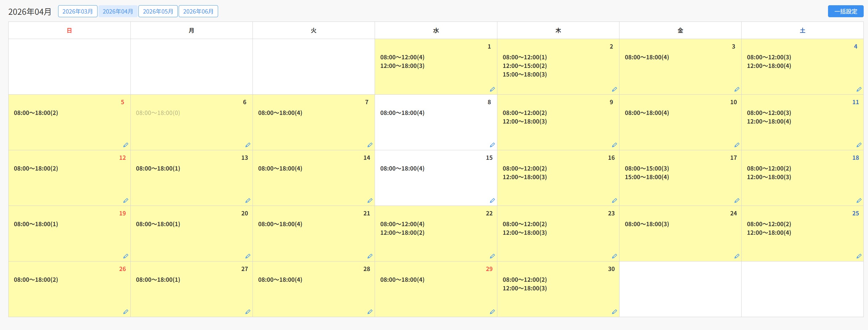This screenshot has width=868, height=330.
Task: Edit April 29 with the pencil icon
Action: coord(492,312)
